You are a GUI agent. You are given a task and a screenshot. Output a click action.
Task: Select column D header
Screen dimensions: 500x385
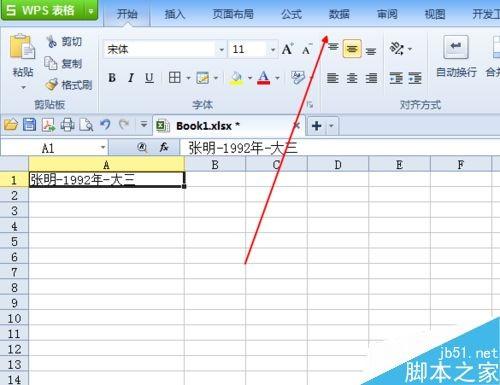coord(338,165)
